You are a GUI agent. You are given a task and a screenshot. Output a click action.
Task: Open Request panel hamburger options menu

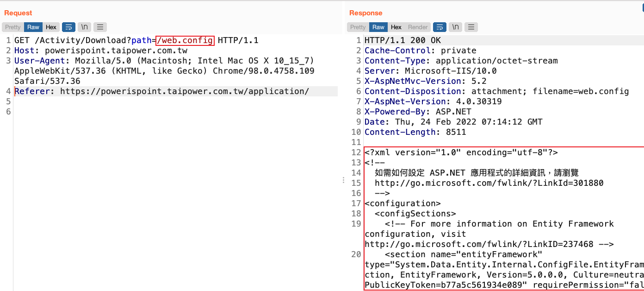(100, 27)
